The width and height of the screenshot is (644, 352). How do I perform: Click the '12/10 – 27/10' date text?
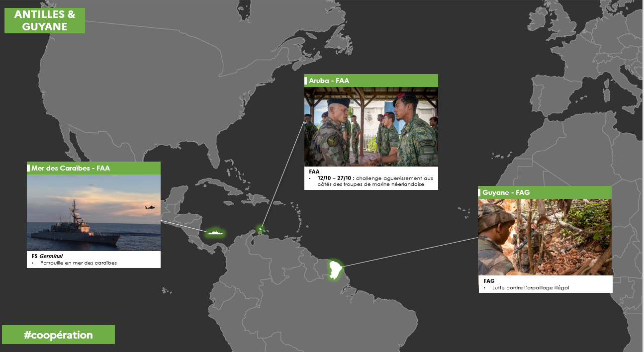[x=336, y=177]
